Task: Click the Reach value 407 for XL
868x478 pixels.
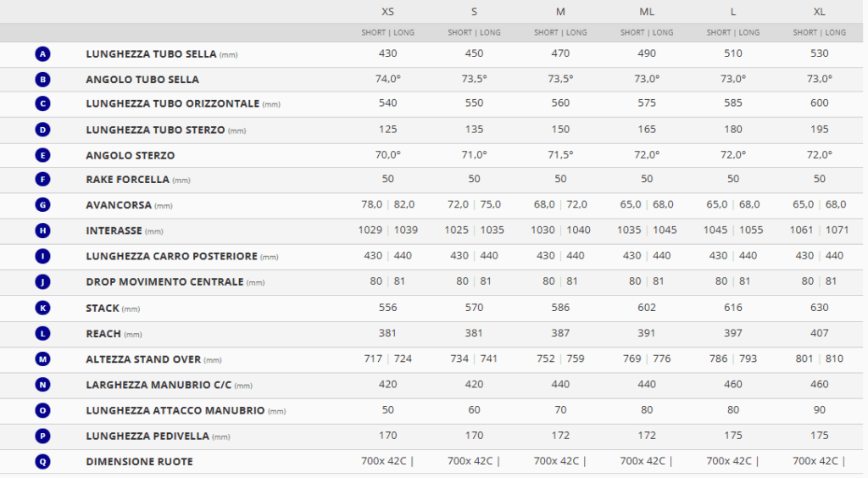Action: [819, 334]
